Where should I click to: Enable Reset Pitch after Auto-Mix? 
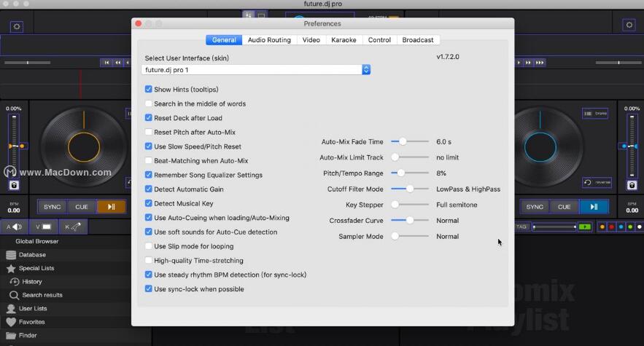tap(149, 132)
